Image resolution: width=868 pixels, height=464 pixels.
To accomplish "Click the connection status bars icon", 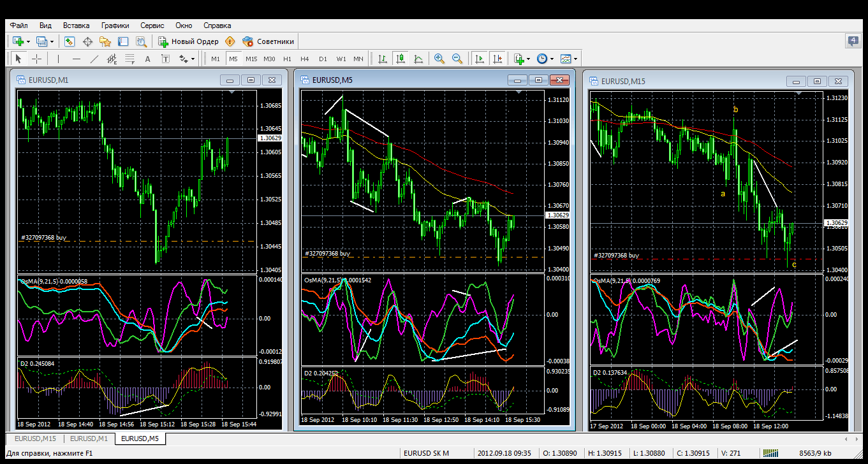I will click(x=772, y=453).
